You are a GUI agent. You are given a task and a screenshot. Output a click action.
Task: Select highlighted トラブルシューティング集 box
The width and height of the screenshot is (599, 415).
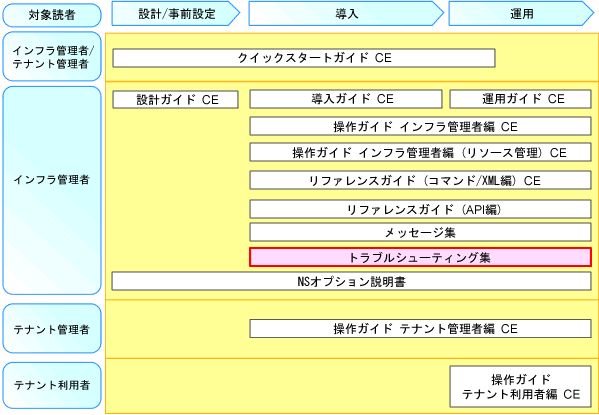[421, 257]
